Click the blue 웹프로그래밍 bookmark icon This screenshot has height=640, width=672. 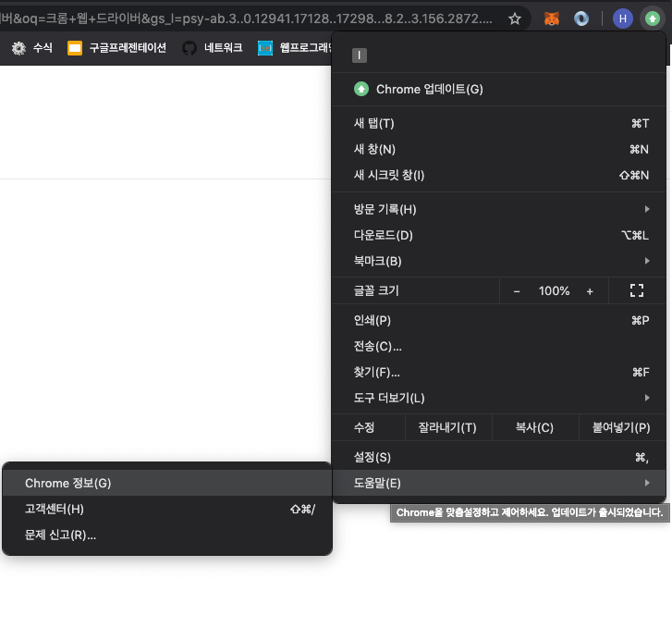[x=265, y=48]
